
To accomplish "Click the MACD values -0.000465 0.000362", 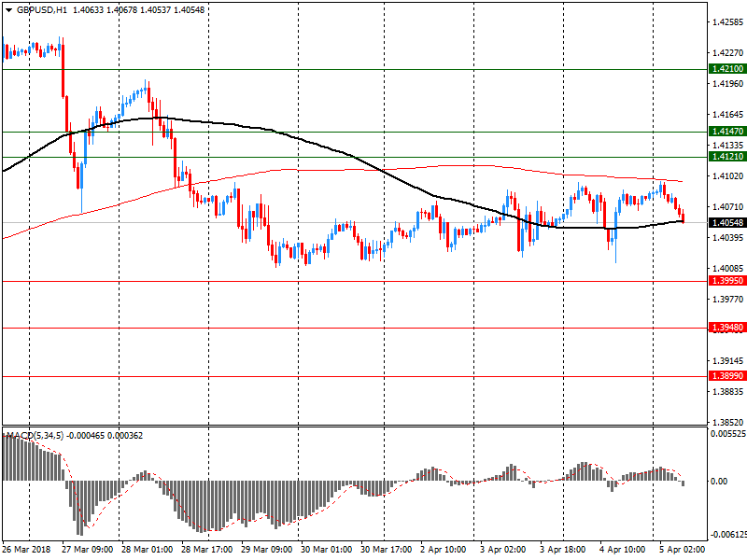I will pyautogui.click(x=105, y=435).
